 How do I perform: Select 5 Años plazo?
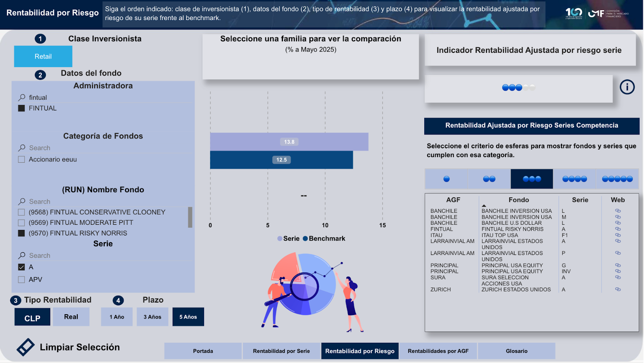tap(188, 317)
